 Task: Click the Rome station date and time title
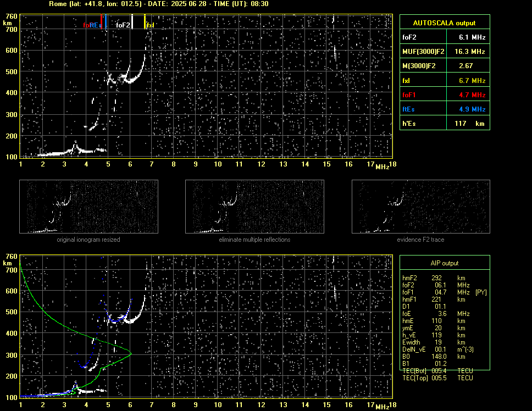[x=158, y=4]
